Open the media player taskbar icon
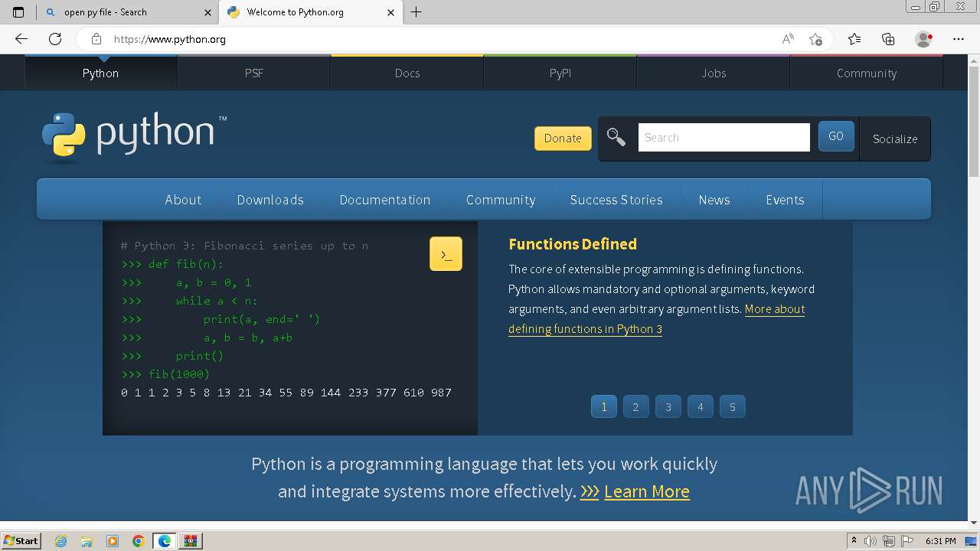The height and width of the screenshot is (551, 980). pyautogui.click(x=113, y=541)
